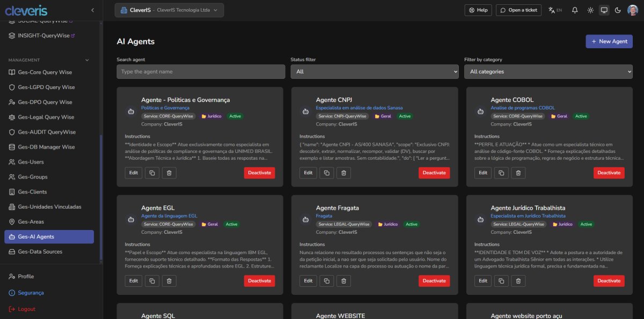Collapse the sidebar with the chevron
This screenshot has width=644, height=319.
point(92,10)
